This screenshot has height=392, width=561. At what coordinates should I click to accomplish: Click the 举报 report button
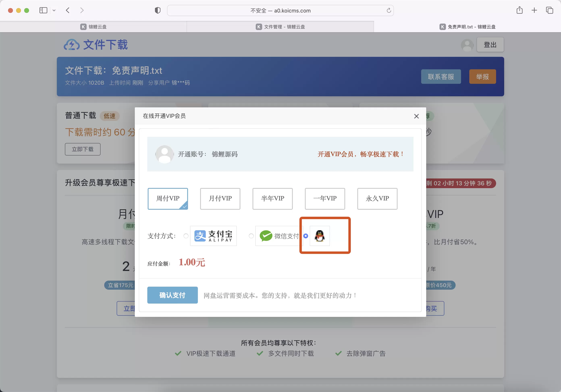tap(482, 77)
